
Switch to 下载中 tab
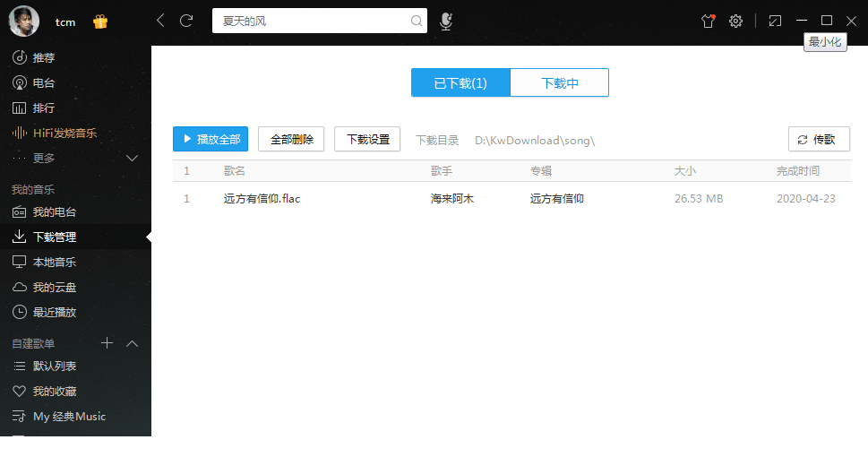(x=560, y=83)
